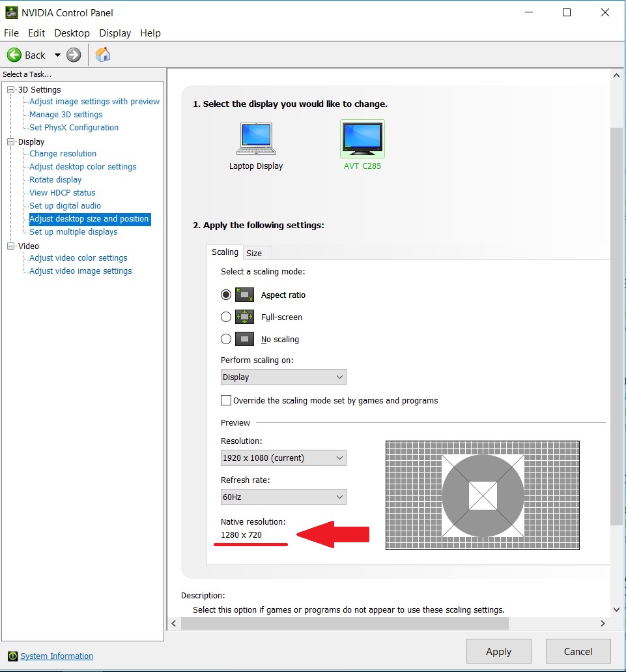Open Adjust video image settings

coord(81,271)
